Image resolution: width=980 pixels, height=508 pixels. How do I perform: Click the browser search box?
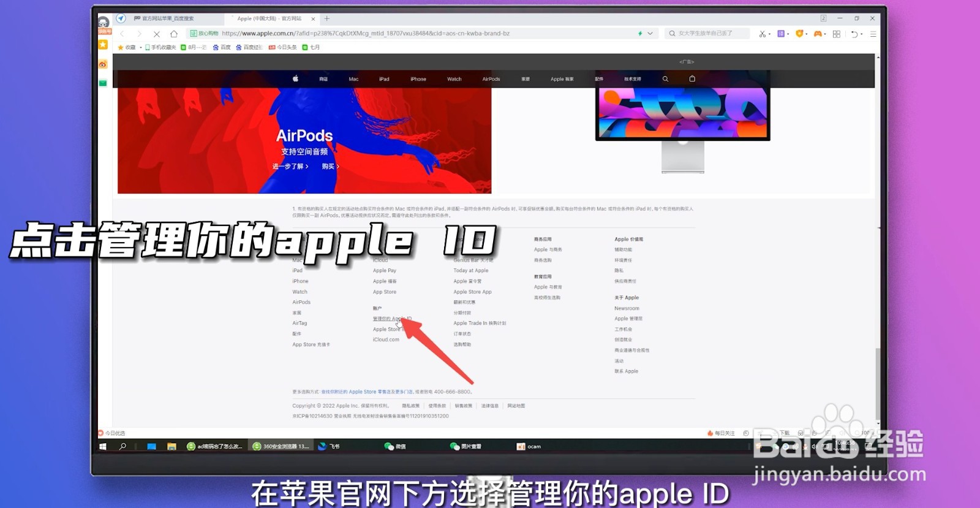(x=707, y=34)
